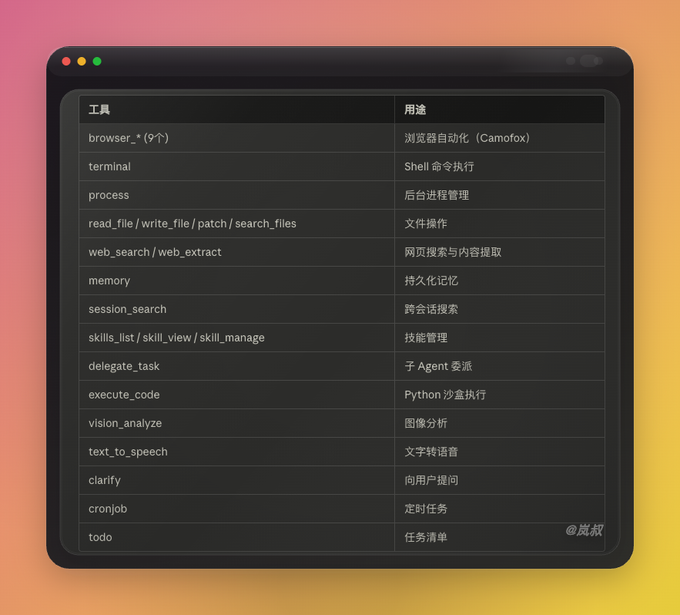Click the execute_code cell
The height and width of the screenshot is (615, 680).
[237, 395]
